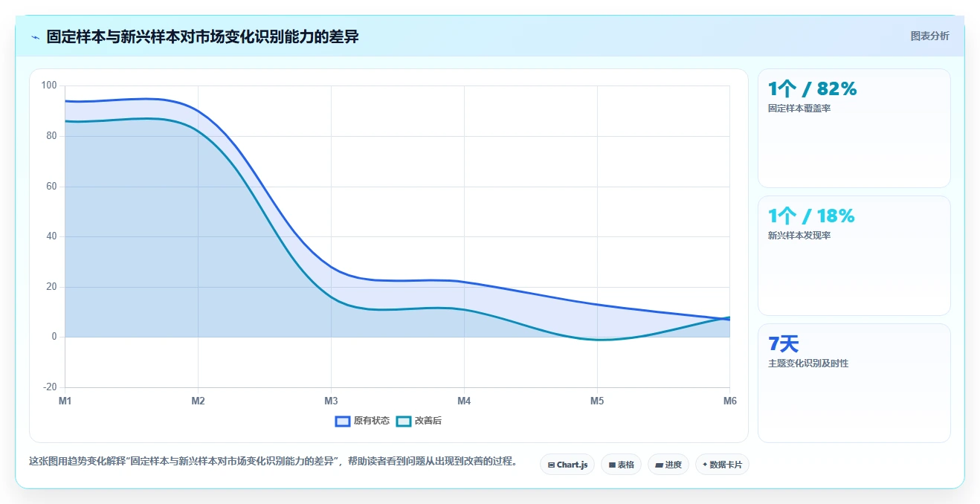Click the 7天 metric value
The height and width of the screenshot is (504, 980).
pyautogui.click(x=784, y=343)
